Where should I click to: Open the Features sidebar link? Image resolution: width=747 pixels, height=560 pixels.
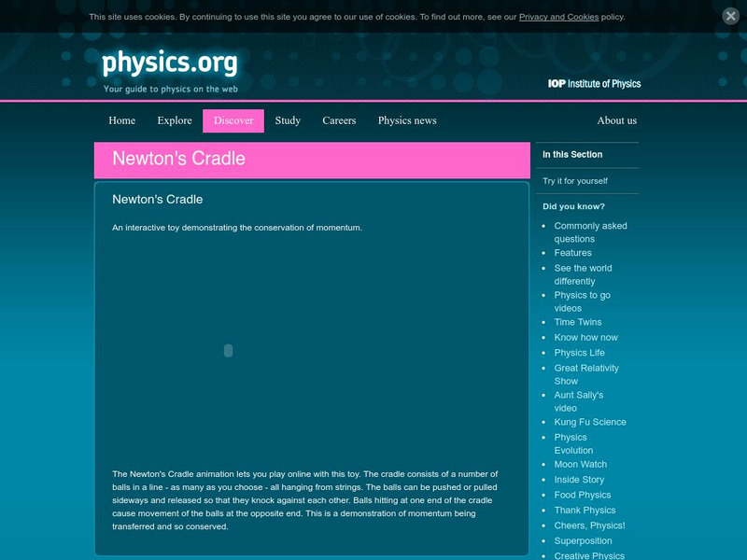tap(572, 253)
